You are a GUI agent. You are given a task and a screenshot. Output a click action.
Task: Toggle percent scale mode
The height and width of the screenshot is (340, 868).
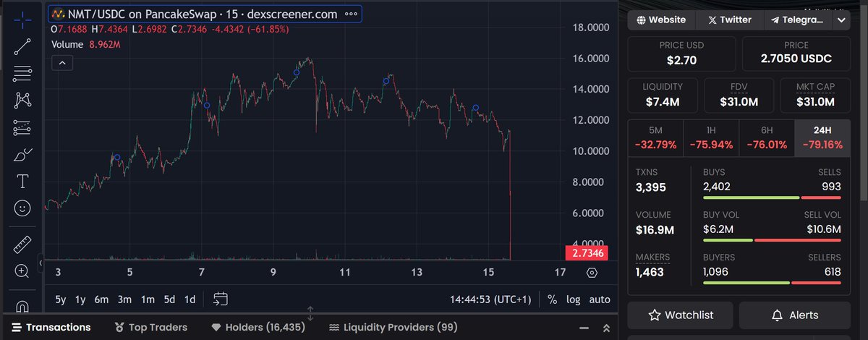[553, 299]
